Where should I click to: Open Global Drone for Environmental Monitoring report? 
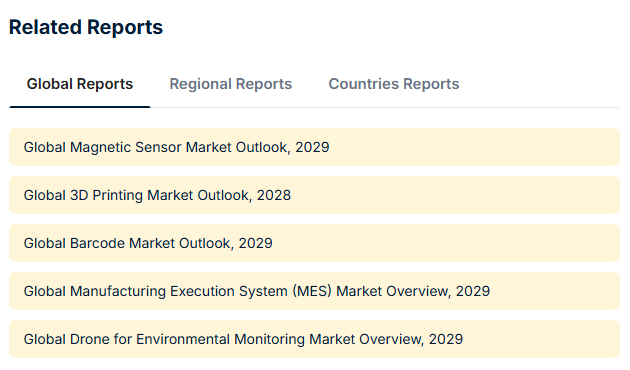[314, 339]
